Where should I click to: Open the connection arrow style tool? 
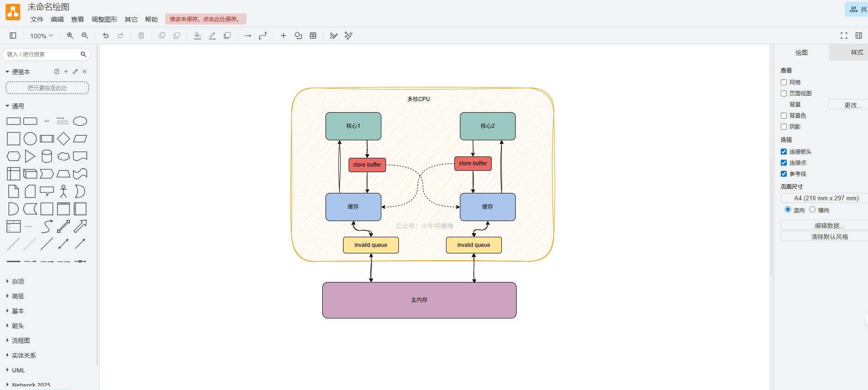click(248, 36)
